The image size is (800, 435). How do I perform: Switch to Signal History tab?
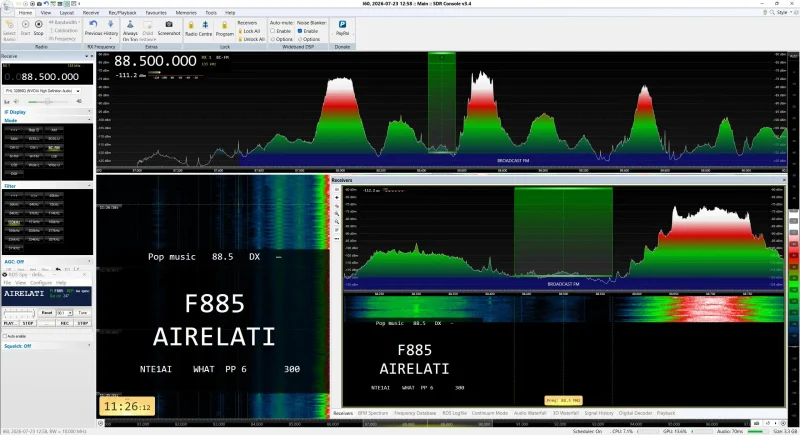click(598, 413)
